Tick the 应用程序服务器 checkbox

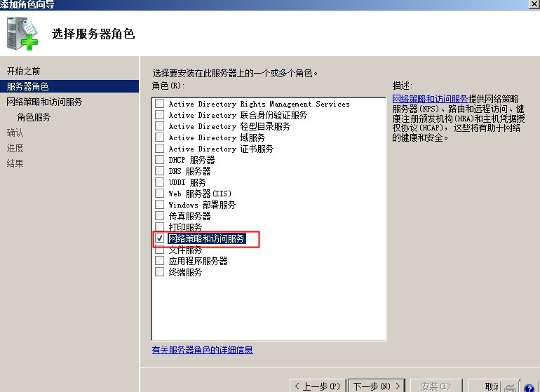(x=159, y=261)
